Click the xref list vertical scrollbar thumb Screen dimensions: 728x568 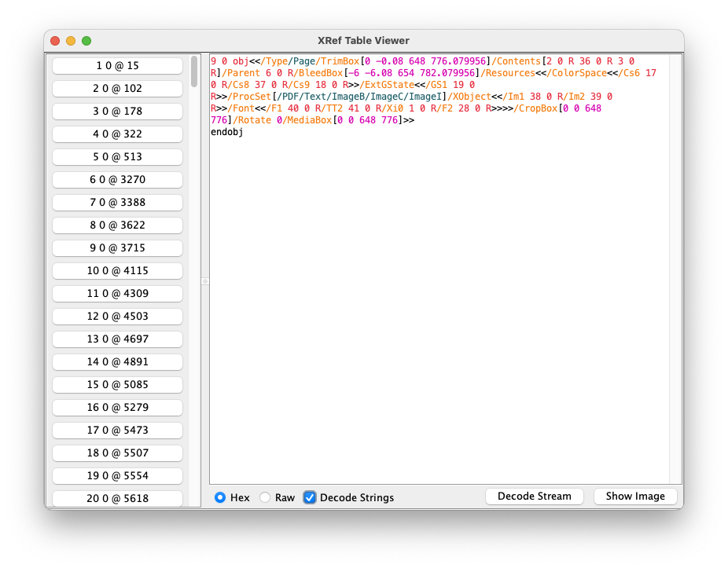(x=194, y=71)
